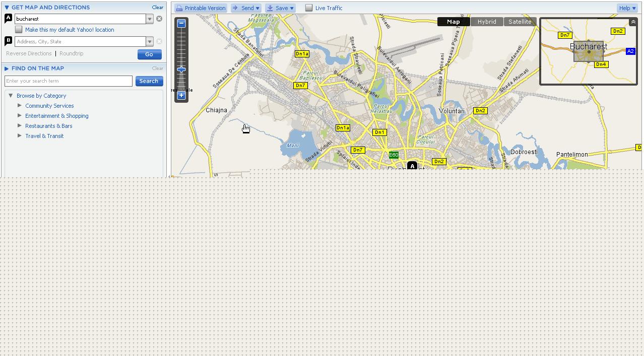Click the zoom level slider handle

pos(181,69)
